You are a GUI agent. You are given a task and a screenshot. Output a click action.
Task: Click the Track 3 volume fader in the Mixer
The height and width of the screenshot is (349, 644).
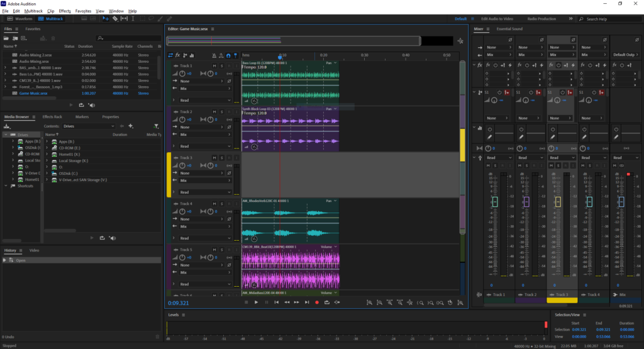[558, 201]
